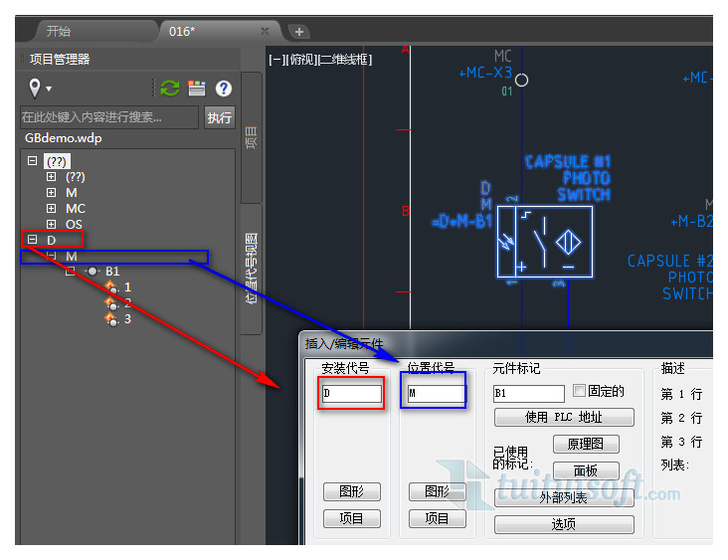Expand the MC tree node
Screen dimensions: 728x560
[52, 209]
